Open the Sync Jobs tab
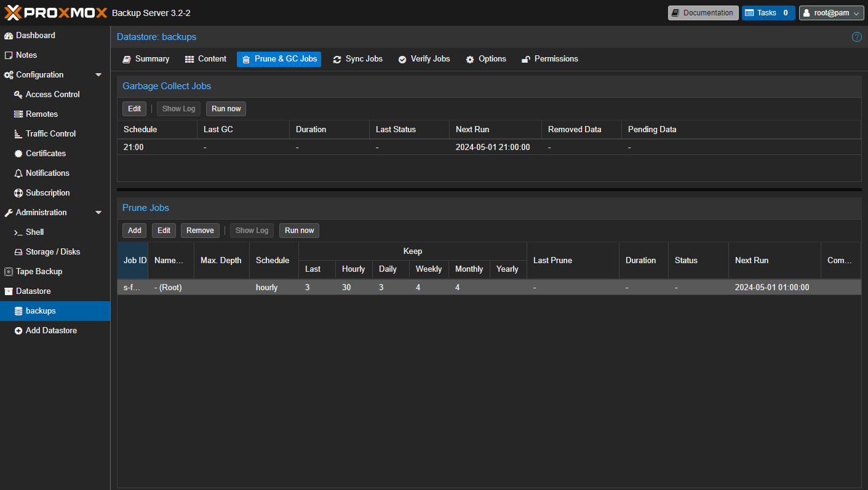 (357, 59)
